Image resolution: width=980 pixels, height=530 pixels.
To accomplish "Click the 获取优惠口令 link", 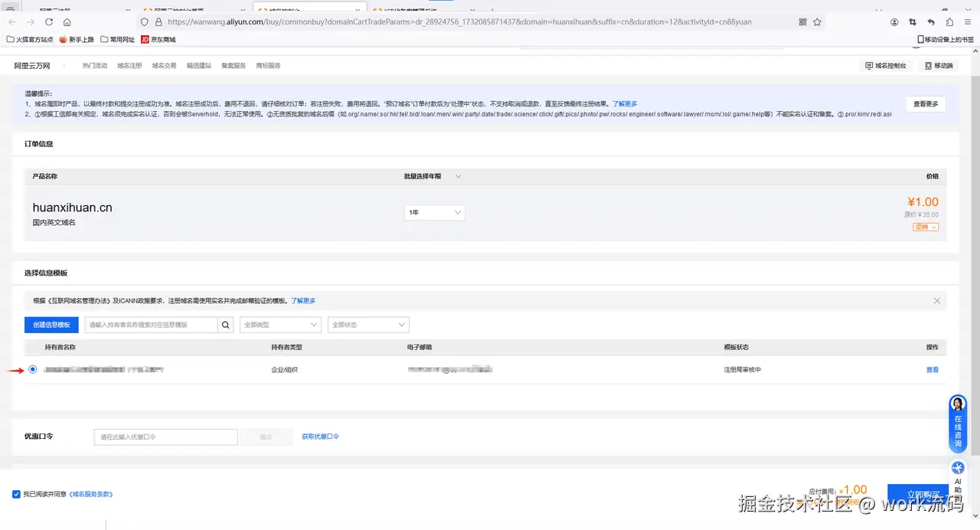I will (x=321, y=437).
